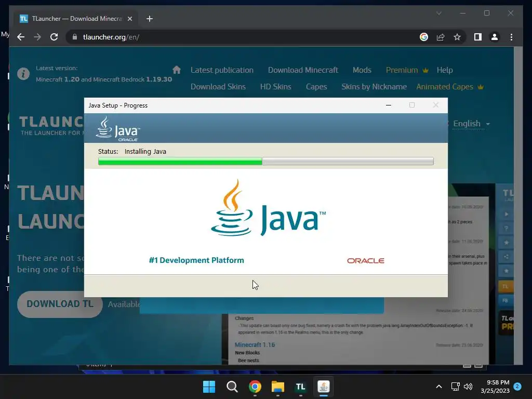Open Chrome from the taskbar
This screenshot has width=532, height=399.
[255, 387]
